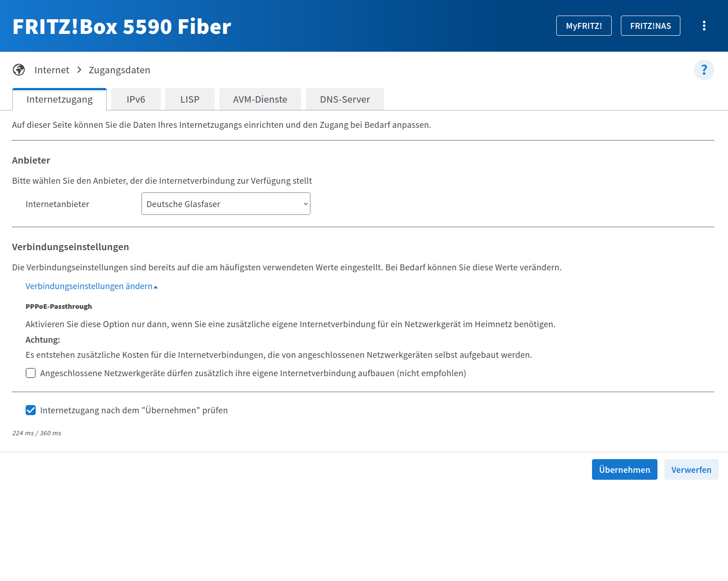This screenshot has width=728, height=581.
Task: Switch to the Internetzugang tab
Action: pyautogui.click(x=60, y=99)
